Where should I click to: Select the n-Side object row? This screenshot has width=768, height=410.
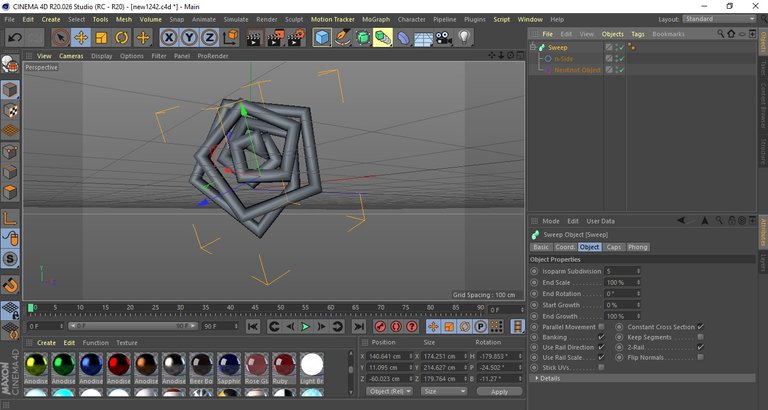tap(564, 59)
